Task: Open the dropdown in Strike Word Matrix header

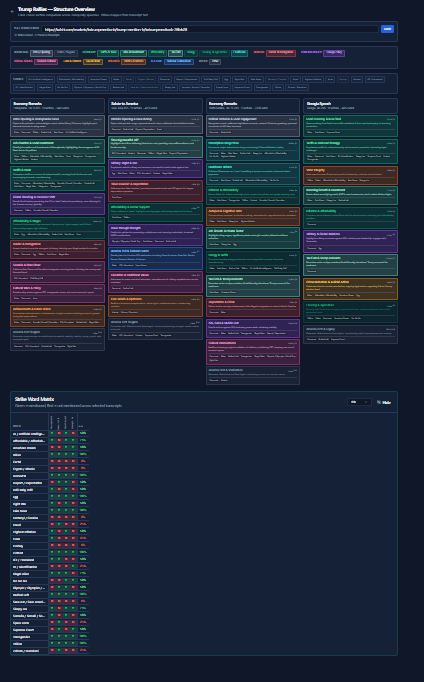Action: point(359,402)
